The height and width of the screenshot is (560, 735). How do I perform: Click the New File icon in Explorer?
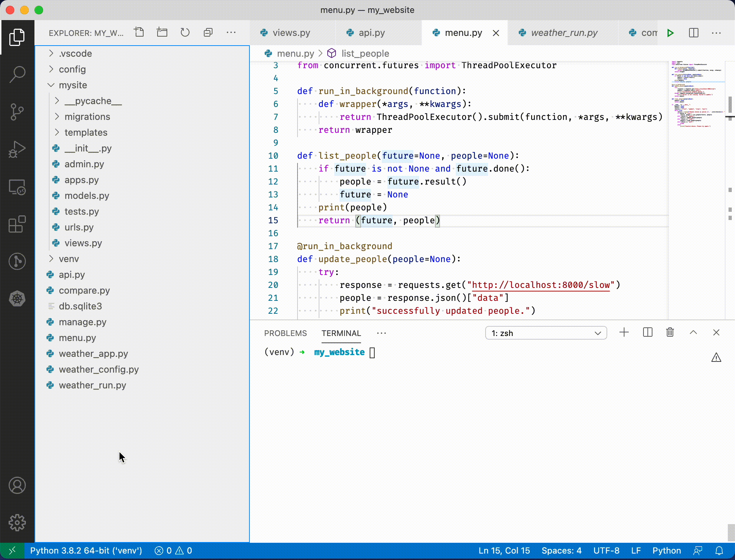click(139, 33)
